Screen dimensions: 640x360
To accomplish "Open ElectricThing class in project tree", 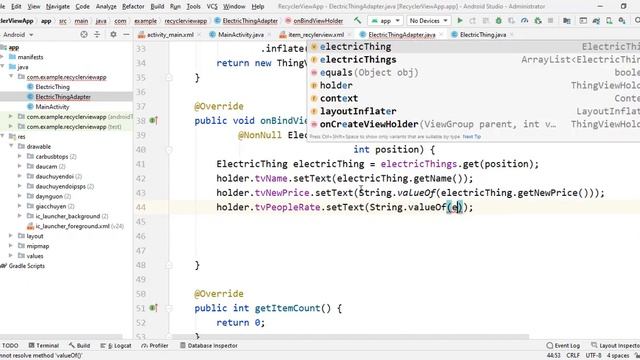I will (x=52, y=87).
